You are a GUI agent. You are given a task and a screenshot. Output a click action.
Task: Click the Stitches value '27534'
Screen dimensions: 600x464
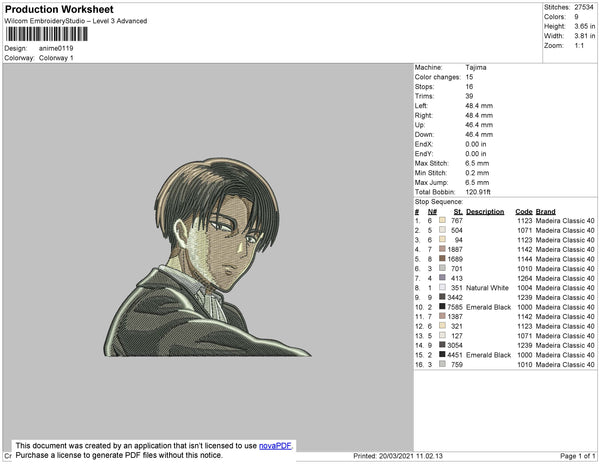(x=584, y=7)
